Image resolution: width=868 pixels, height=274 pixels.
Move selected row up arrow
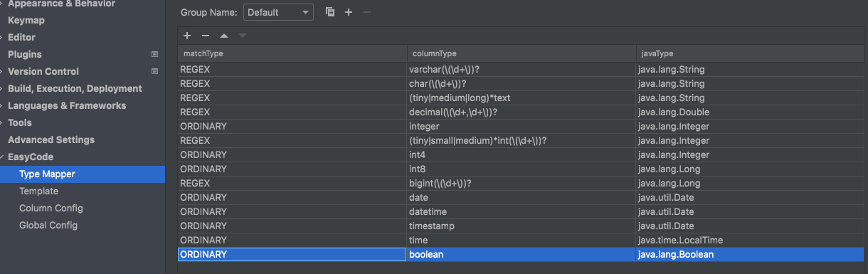224,36
